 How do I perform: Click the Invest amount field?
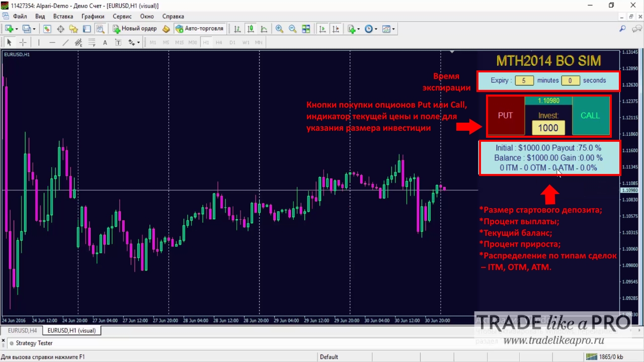(x=548, y=128)
